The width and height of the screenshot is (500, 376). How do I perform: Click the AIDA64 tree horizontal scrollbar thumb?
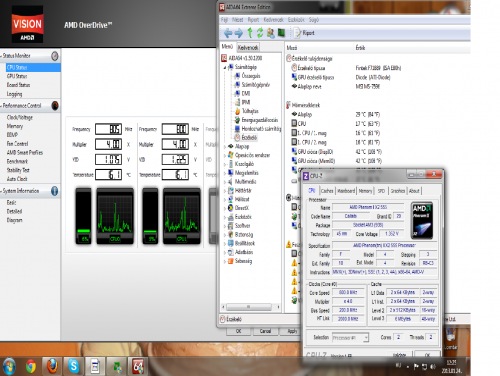tap(248, 307)
